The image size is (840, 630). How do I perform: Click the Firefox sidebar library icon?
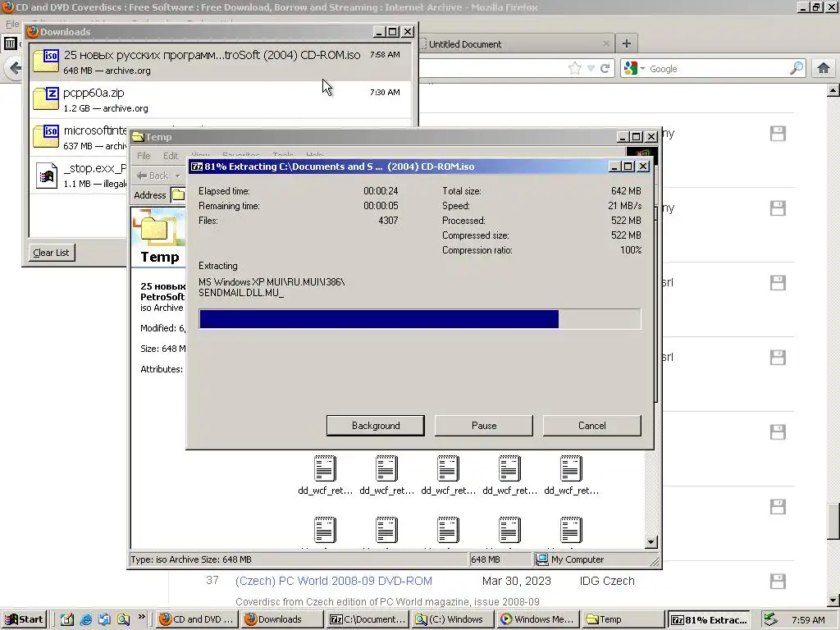click(10, 43)
